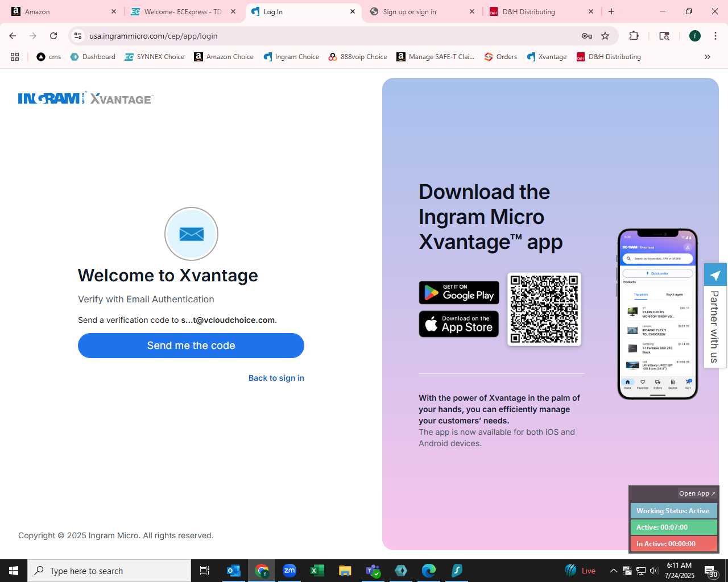
Task: Click the Send me the code button
Action: (x=191, y=346)
